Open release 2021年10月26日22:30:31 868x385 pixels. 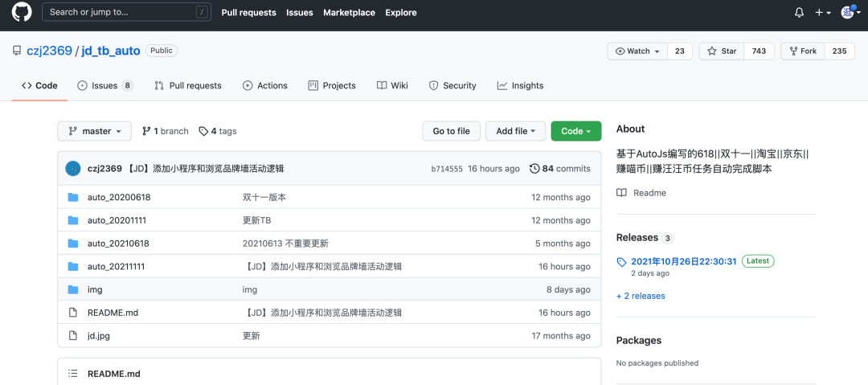684,261
